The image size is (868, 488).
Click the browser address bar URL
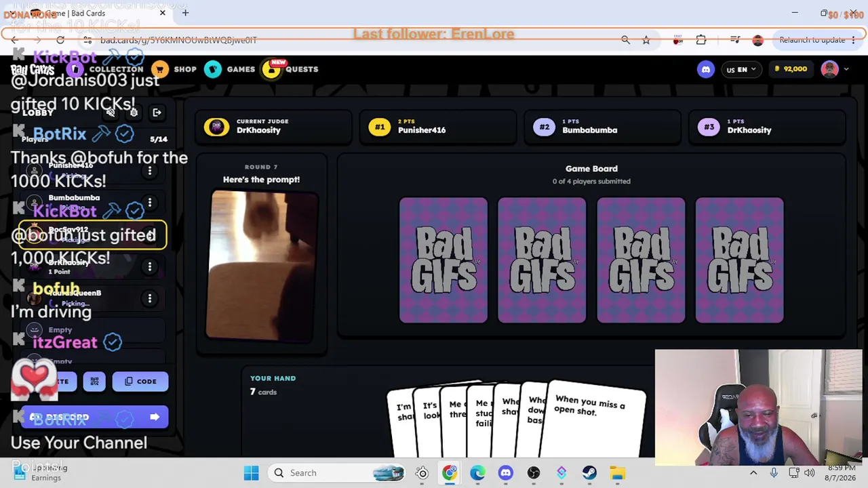178,40
